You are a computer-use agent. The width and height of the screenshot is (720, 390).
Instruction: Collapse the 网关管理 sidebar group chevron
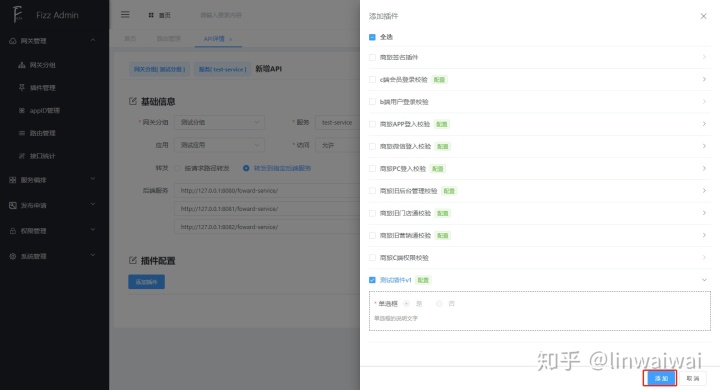click(x=93, y=40)
